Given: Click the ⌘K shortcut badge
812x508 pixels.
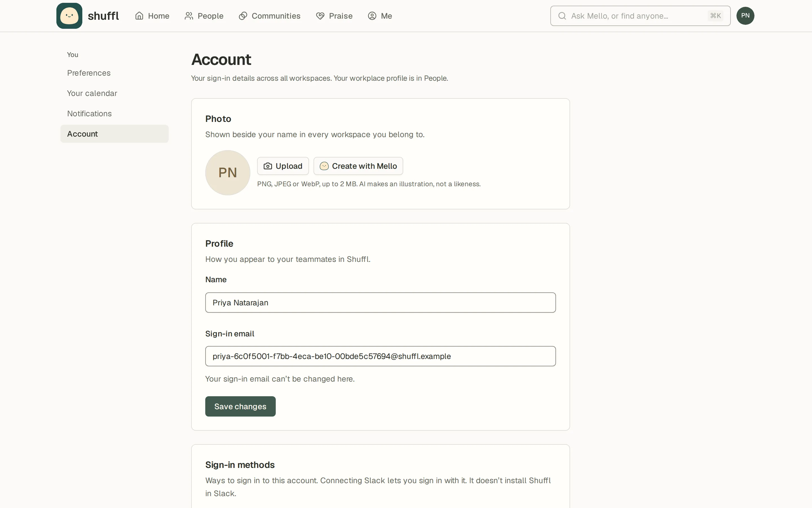Looking at the screenshot, I should (x=715, y=16).
